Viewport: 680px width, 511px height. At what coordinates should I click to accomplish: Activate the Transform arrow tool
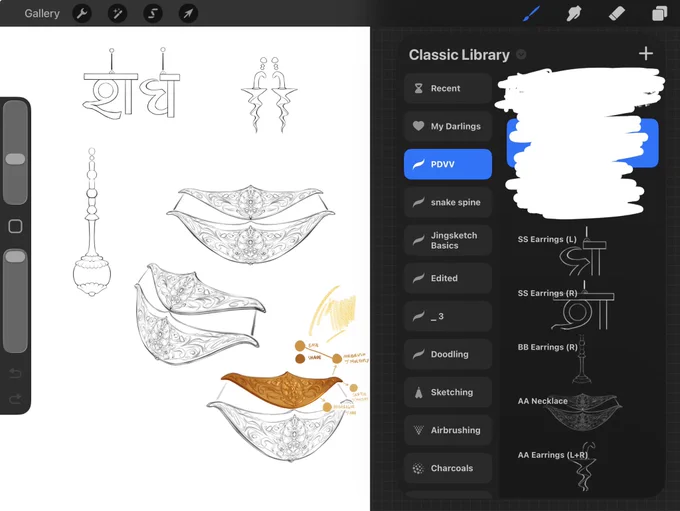click(x=188, y=13)
